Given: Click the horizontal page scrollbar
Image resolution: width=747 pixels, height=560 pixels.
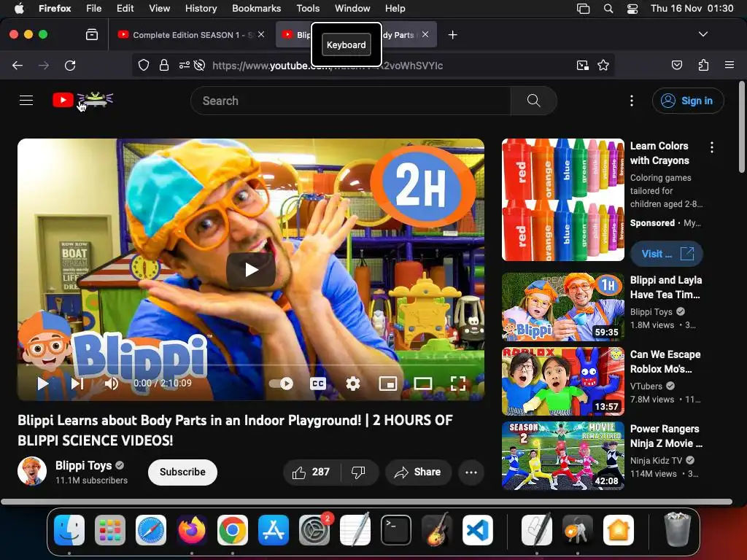Looking at the screenshot, I should pos(366,502).
